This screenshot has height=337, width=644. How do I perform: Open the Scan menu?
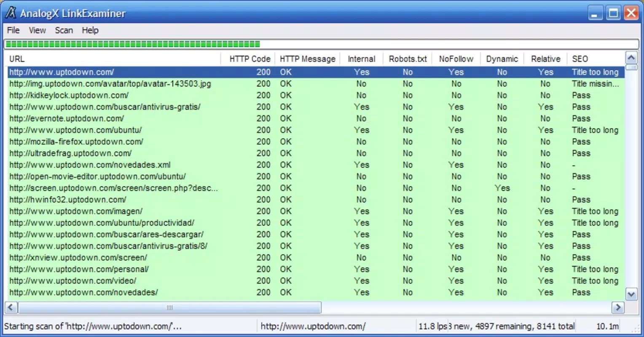pyautogui.click(x=64, y=30)
